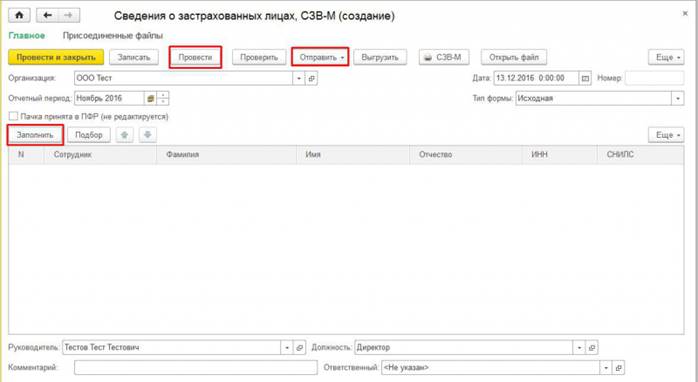Move row up with arrow icon
The width and height of the screenshot is (698, 382).
(x=125, y=135)
